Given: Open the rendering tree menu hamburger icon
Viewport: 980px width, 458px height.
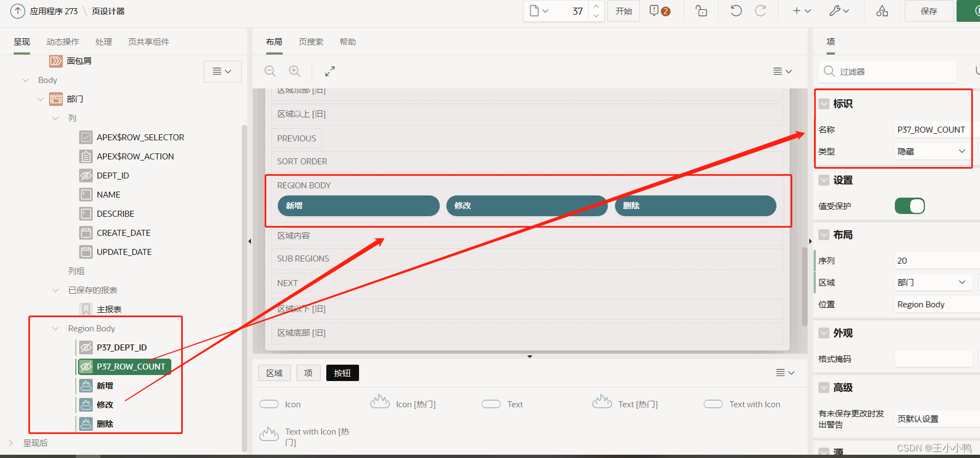Looking at the screenshot, I should (222, 71).
